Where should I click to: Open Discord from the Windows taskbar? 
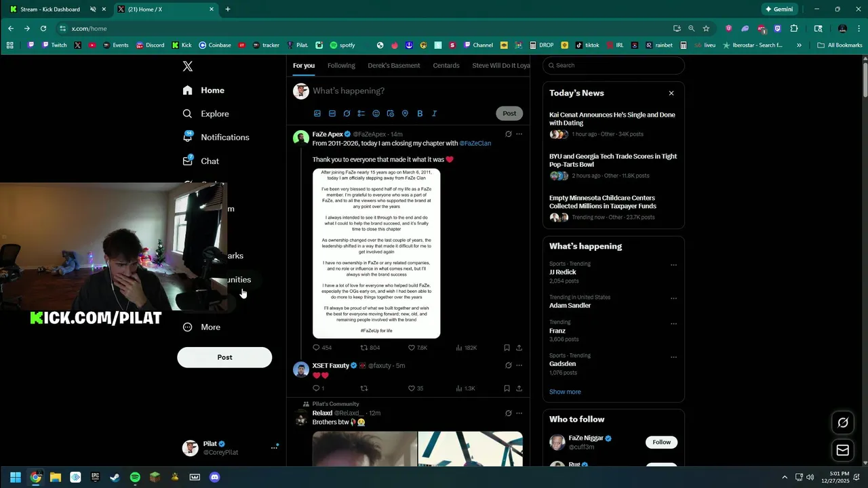(215, 477)
